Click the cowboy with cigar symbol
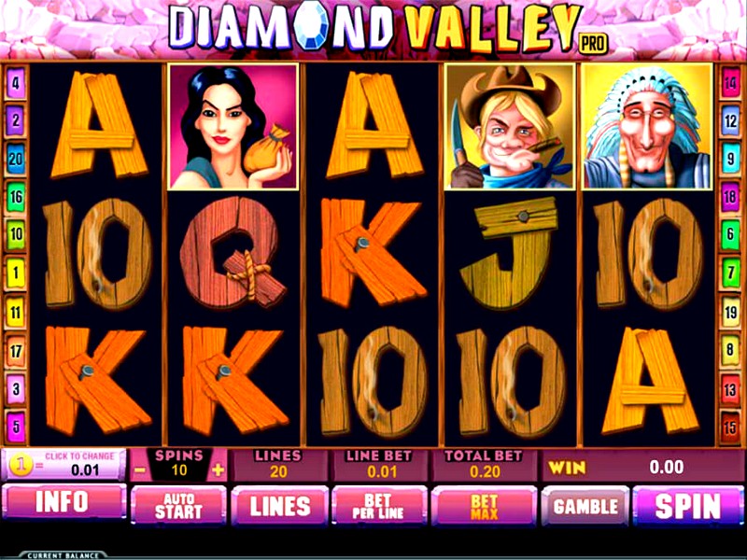The width and height of the screenshot is (747, 560). coord(509,127)
